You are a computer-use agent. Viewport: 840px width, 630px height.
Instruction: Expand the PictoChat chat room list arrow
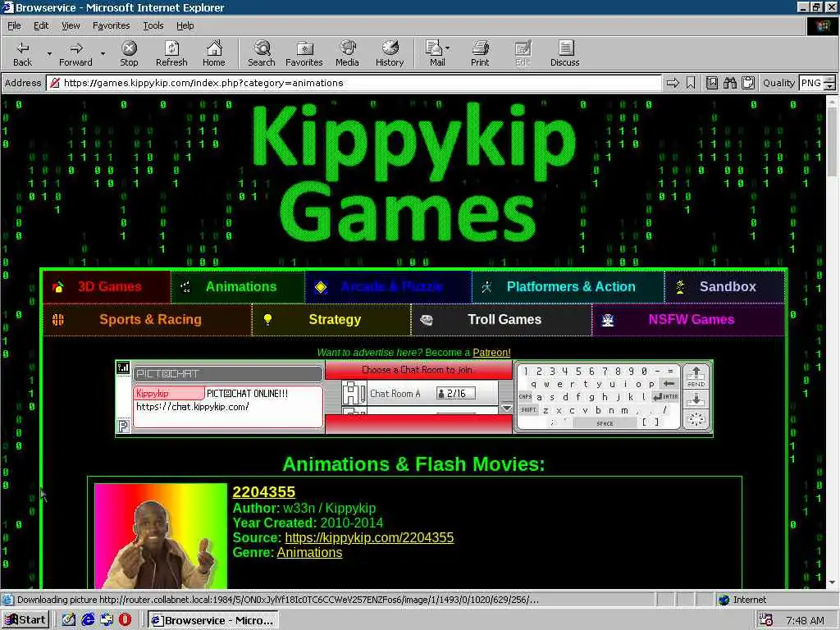506,409
